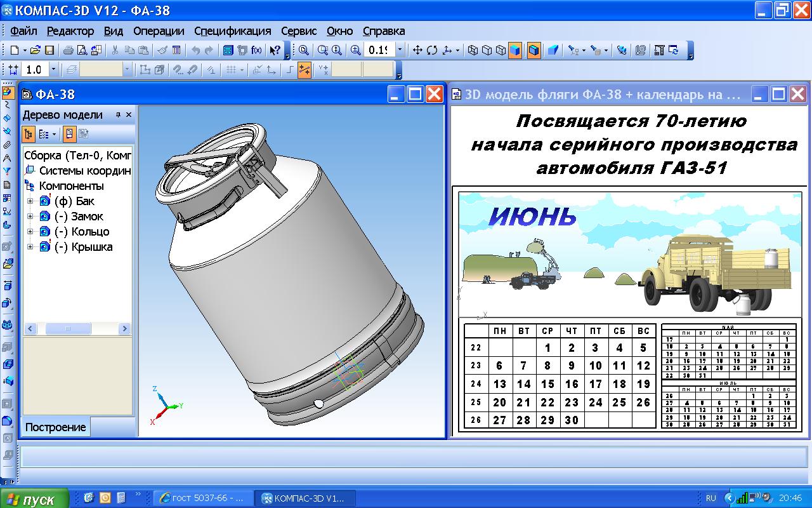The image size is (812, 508).
Task: Open print preview with the magnifier page icon
Action: pos(82,50)
